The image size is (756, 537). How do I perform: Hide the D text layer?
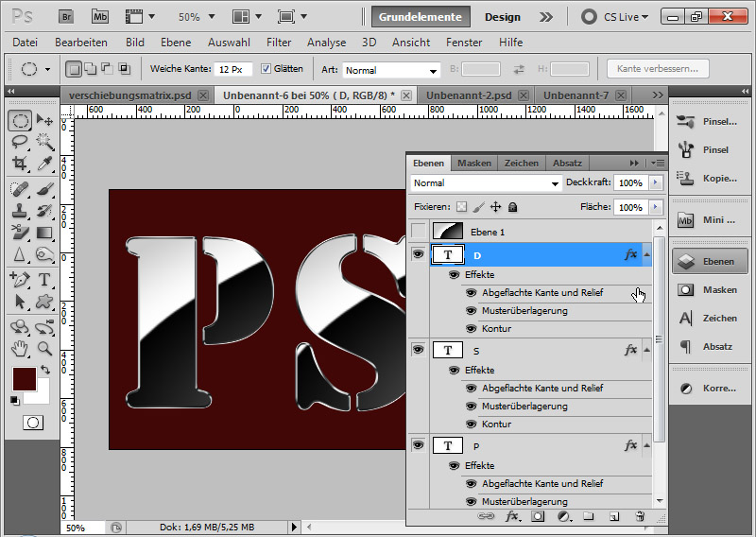418,254
